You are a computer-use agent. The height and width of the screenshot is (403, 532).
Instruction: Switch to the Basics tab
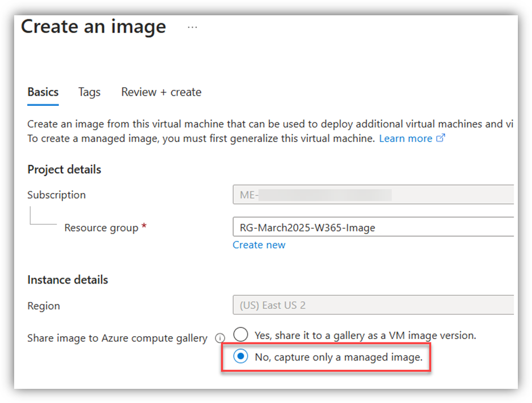pyautogui.click(x=43, y=92)
